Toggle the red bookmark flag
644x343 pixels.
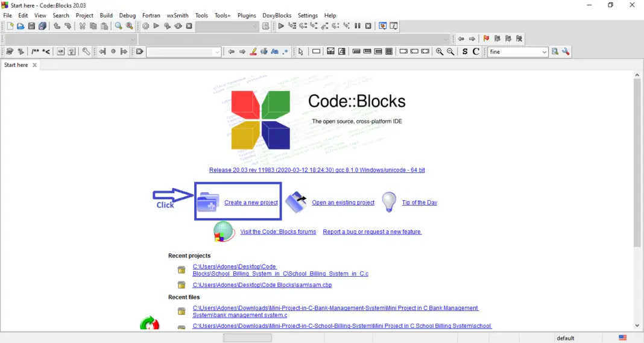click(486, 39)
